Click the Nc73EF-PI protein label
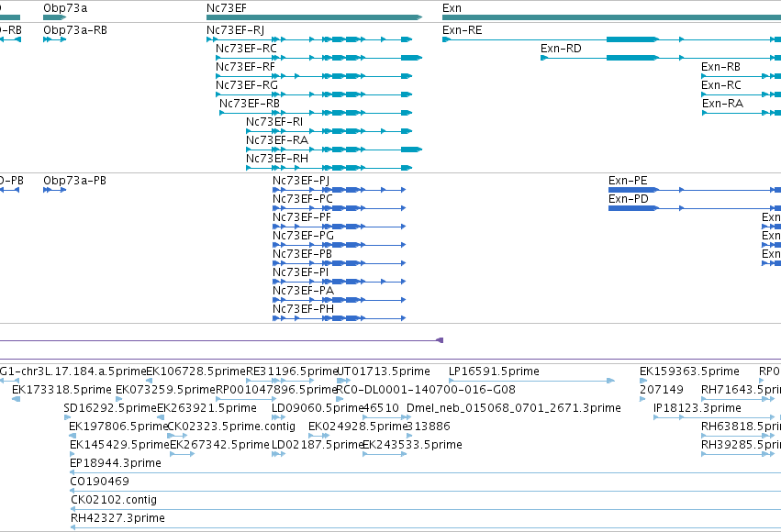The image size is (781, 532). tap(300, 272)
